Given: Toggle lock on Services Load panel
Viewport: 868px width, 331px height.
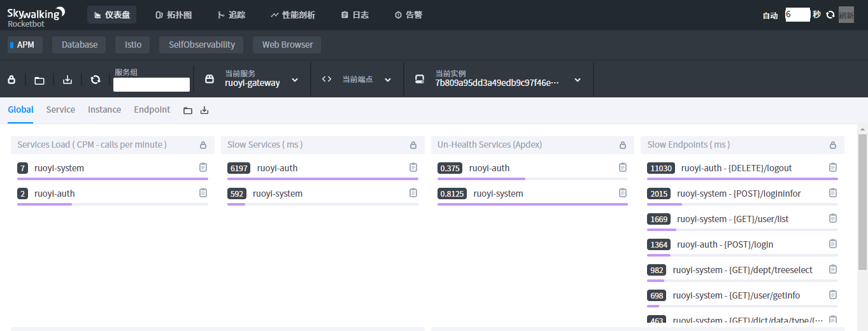Looking at the screenshot, I should 203,145.
